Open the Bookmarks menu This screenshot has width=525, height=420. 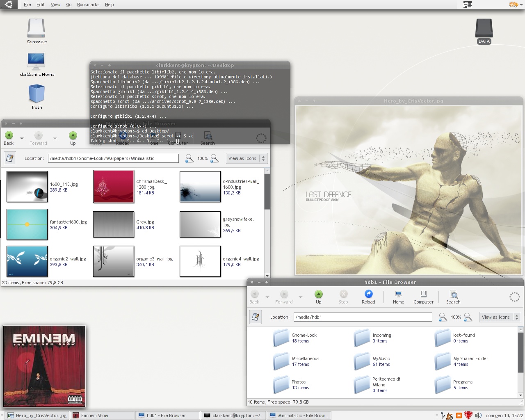(x=88, y=5)
